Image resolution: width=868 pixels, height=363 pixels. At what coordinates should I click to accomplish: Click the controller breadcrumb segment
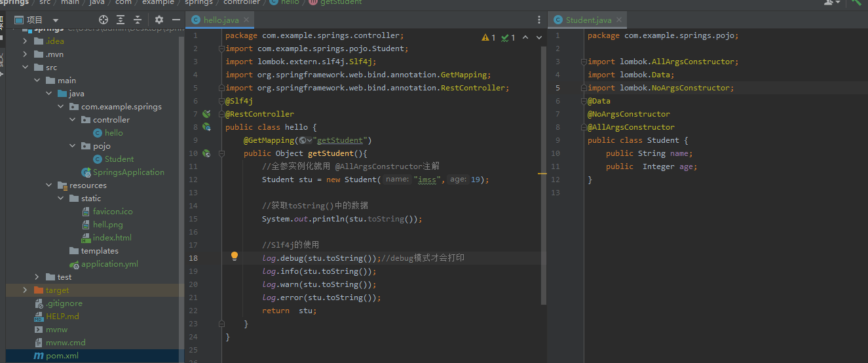tap(242, 3)
